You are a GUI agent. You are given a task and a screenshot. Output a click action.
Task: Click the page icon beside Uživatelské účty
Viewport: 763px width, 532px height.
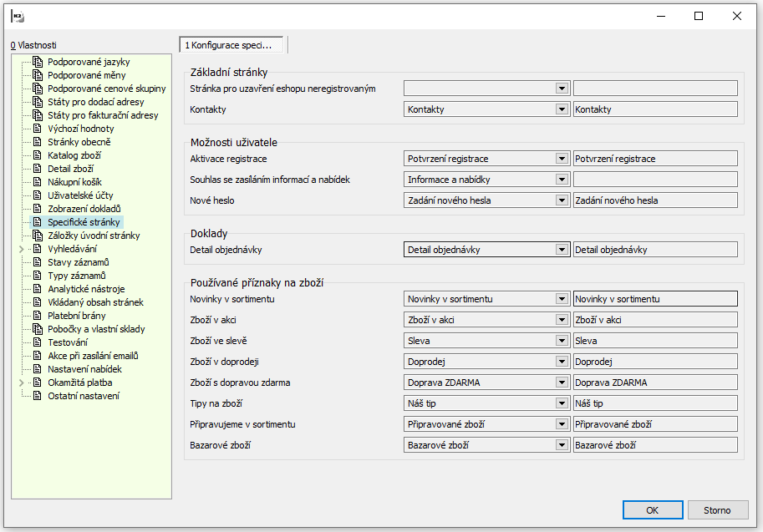[38, 195]
